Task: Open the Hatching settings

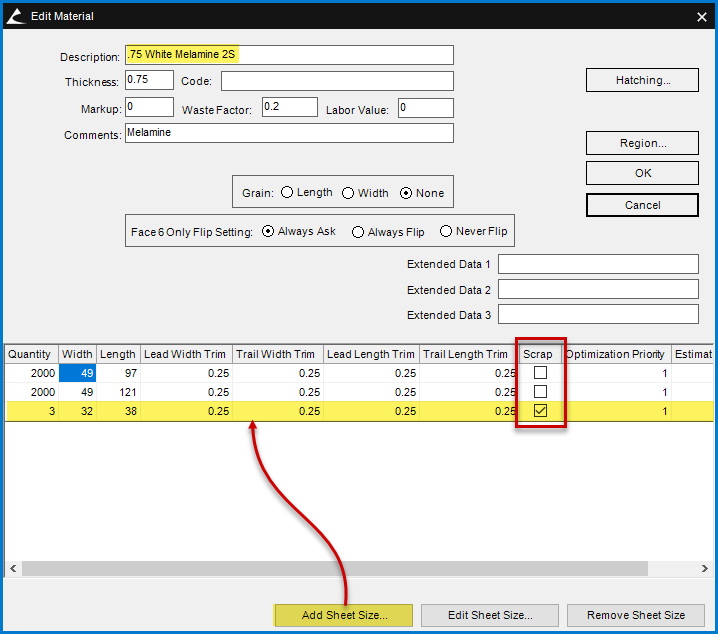Action: (642, 80)
